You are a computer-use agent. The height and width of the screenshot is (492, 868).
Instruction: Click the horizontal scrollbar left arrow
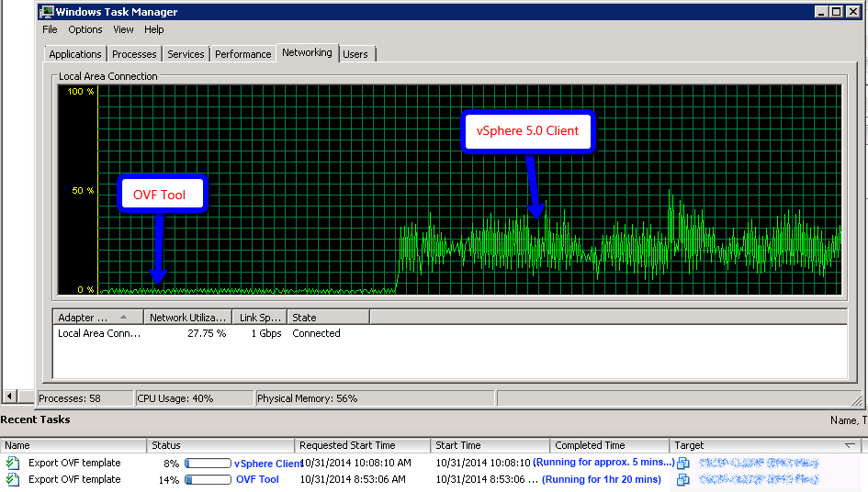coord(10,397)
